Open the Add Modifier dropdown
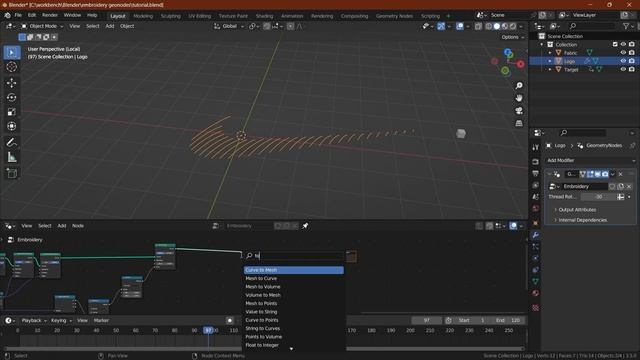 click(x=591, y=160)
